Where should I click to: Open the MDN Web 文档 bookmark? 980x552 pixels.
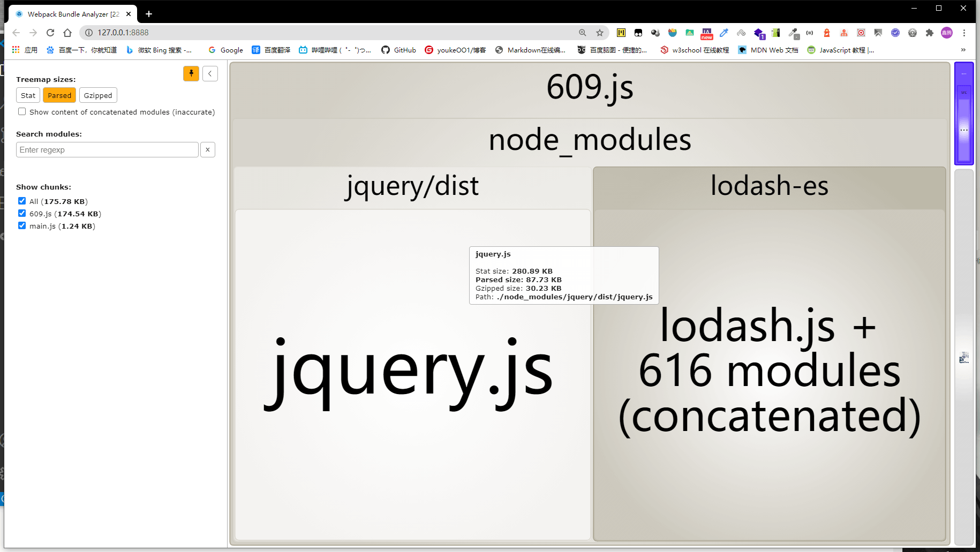(768, 50)
